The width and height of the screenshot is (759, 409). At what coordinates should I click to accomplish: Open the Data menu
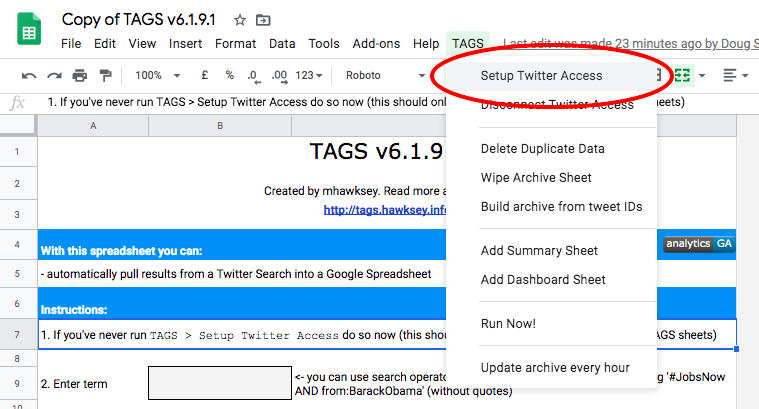(282, 44)
